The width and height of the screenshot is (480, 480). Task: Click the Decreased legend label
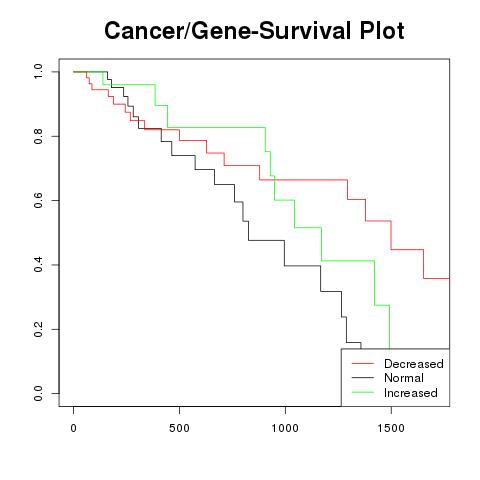click(x=414, y=364)
